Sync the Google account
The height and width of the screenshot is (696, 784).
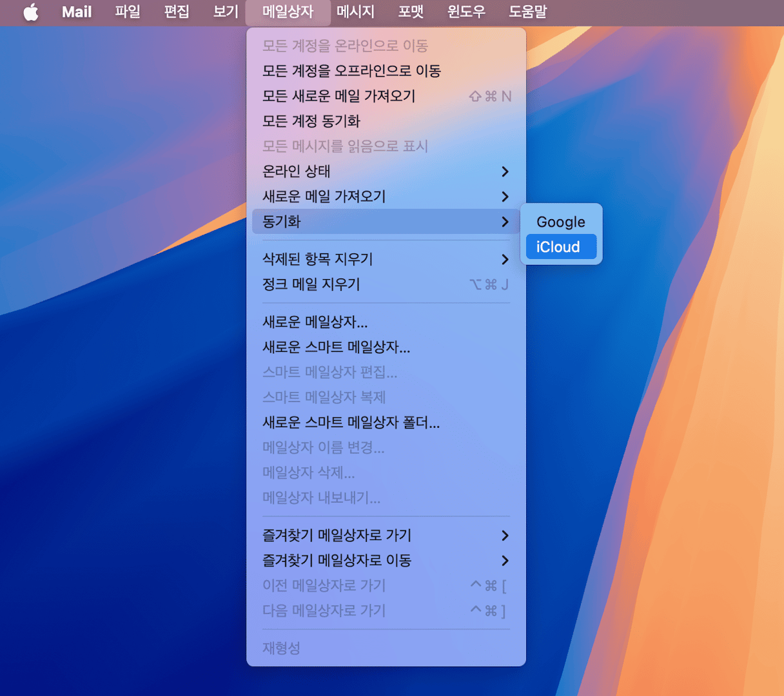tap(561, 222)
